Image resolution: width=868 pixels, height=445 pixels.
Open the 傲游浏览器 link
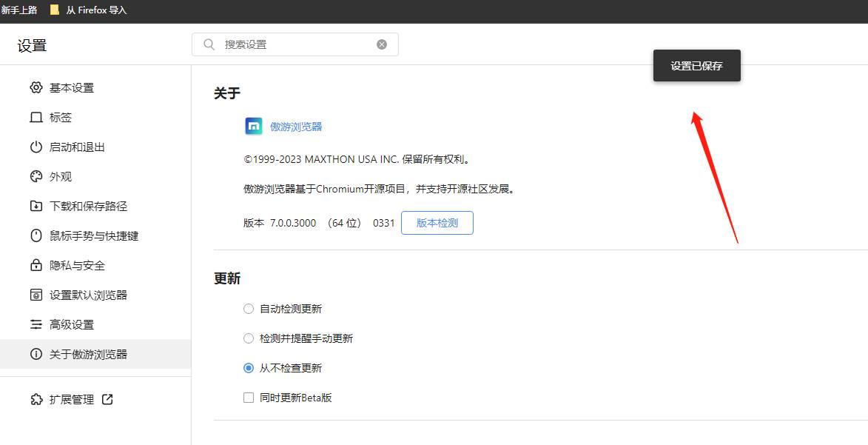pyautogui.click(x=296, y=127)
